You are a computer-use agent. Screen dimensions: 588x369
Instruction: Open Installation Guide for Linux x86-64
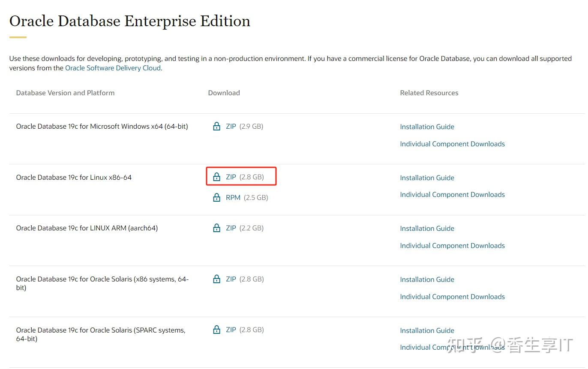click(427, 178)
